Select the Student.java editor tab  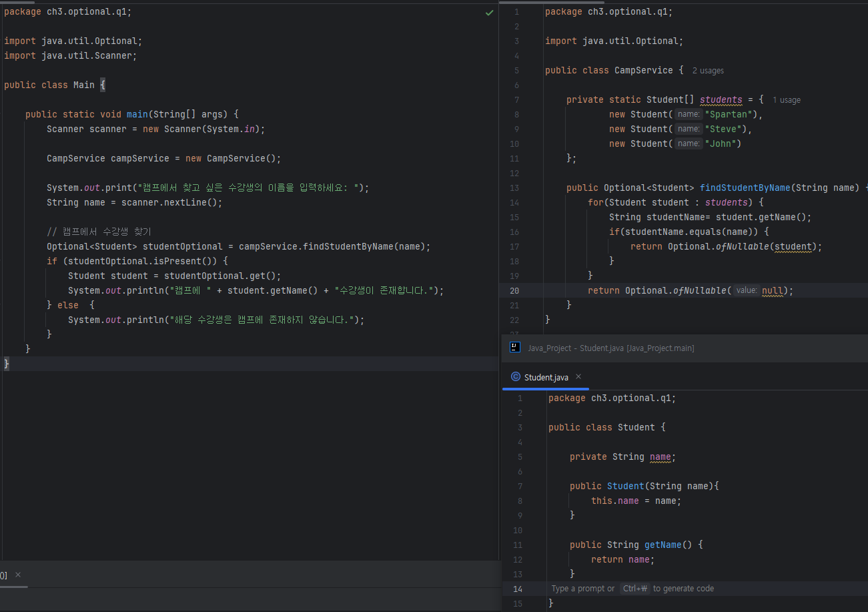(546, 377)
